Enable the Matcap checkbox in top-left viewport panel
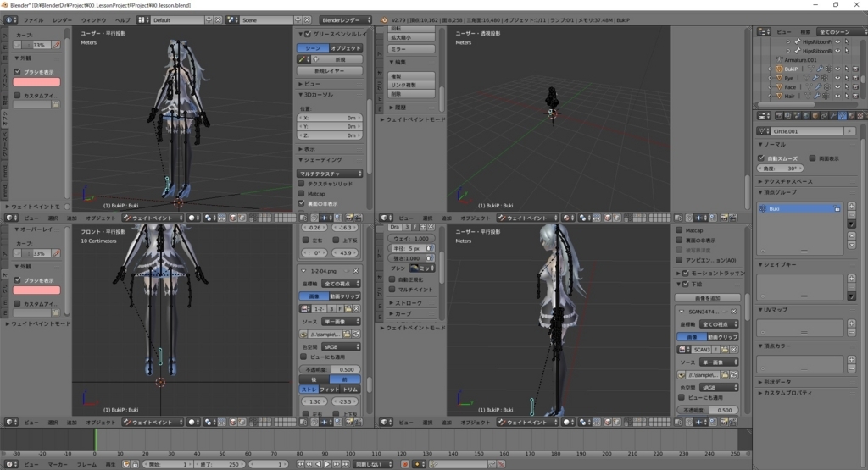868x470 pixels. [x=301, y=194]
